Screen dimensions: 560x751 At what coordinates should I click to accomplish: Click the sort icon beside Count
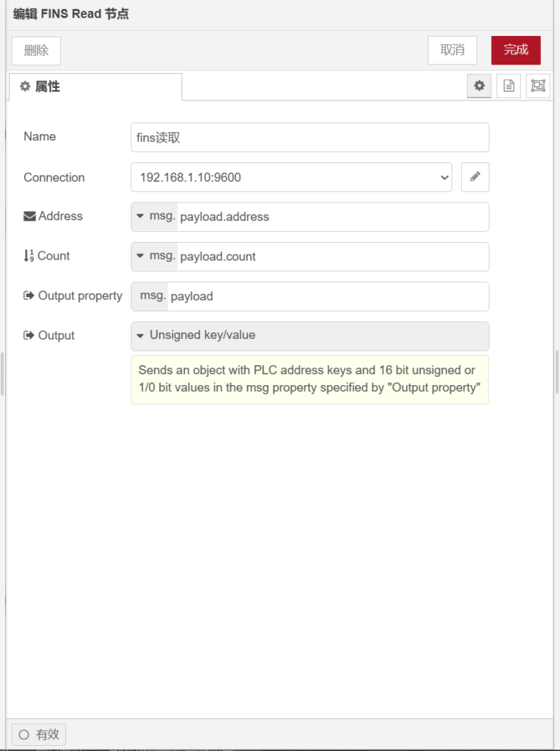[x=29, y=256]
